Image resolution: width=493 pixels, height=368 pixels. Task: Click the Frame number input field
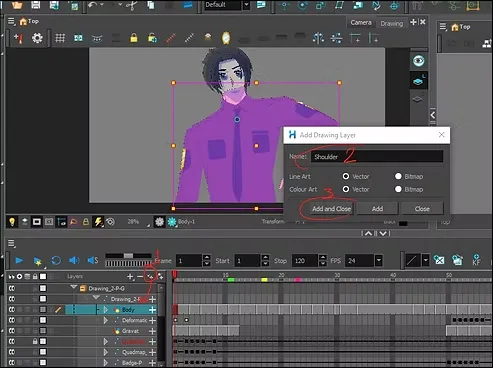click(x=189, y=261)
